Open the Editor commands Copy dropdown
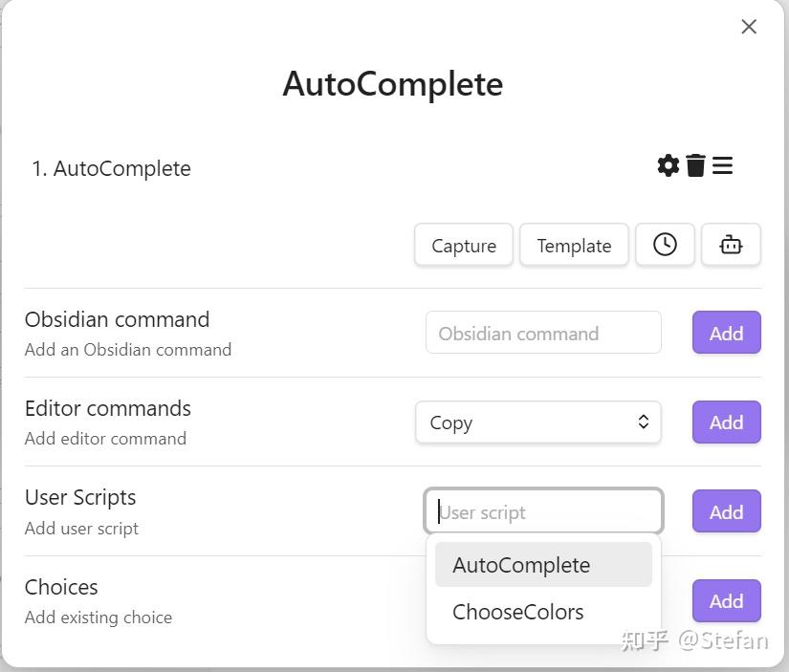 [538, 423]
